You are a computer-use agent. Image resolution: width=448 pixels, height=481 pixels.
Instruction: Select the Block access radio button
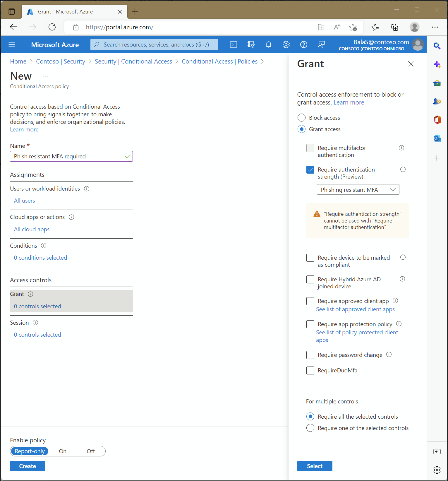(301, 118)
